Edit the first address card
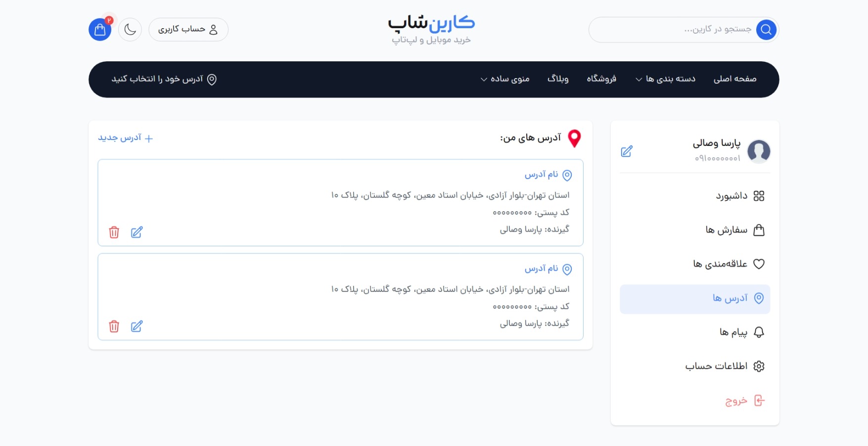The width and height of the screenshot is (868, 446). 137,232
